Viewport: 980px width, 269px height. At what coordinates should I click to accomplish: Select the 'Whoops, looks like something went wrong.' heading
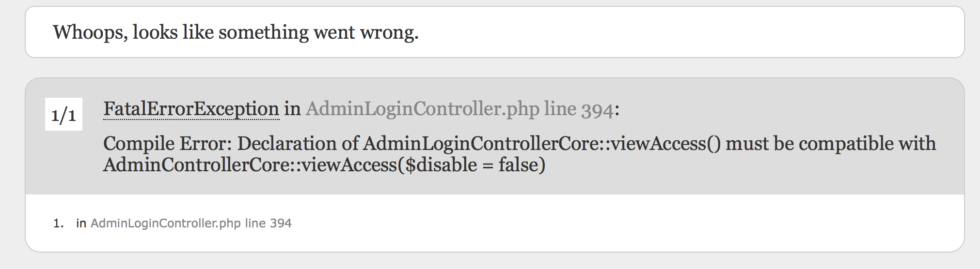click(x=236, y=32)
